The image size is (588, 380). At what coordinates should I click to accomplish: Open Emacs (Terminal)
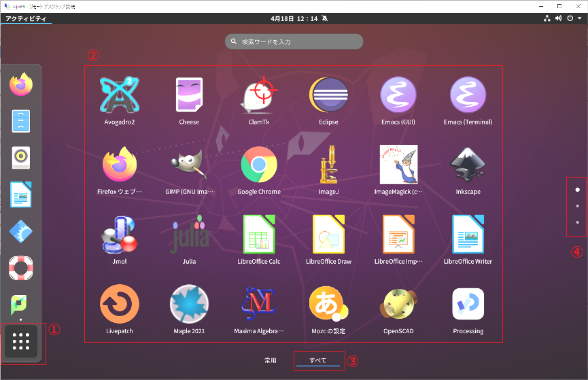point(468,95)
